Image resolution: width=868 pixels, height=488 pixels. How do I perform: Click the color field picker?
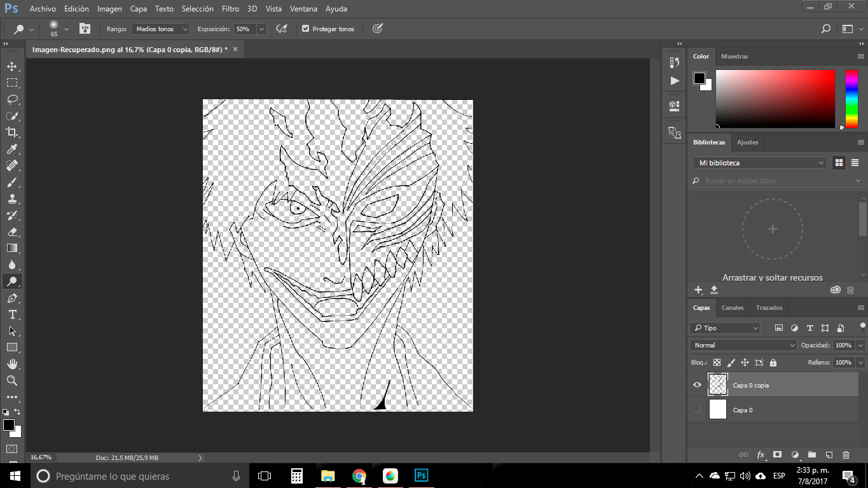pos(775,99)
